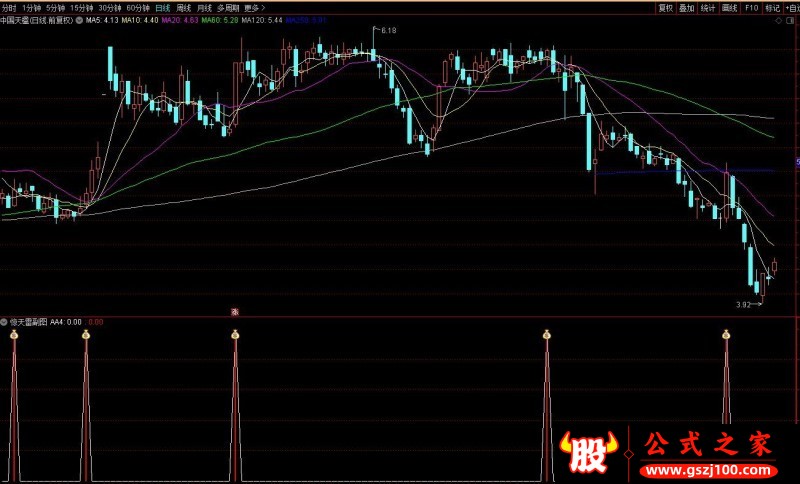The image size is (800, 484).
Task: Open main chart indicator dropdown beside 中国天楹
Action: (79, 21)
